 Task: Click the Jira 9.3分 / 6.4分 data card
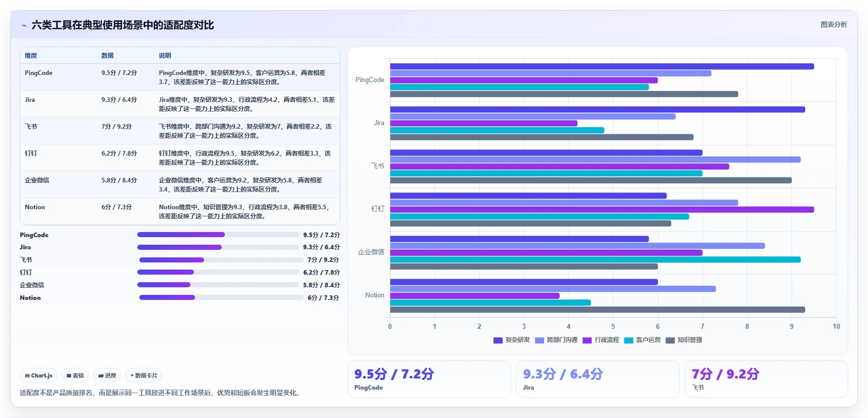[598, 379]
